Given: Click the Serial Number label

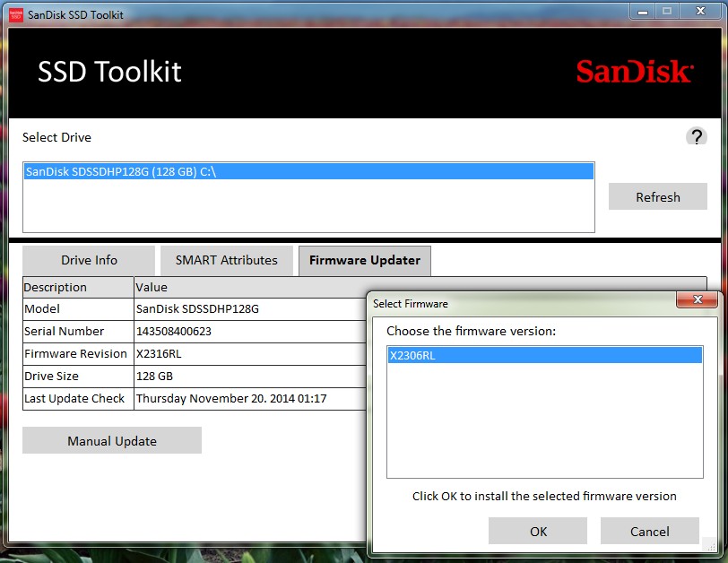Looking at the screenshot, I should [x=64, y=332].
